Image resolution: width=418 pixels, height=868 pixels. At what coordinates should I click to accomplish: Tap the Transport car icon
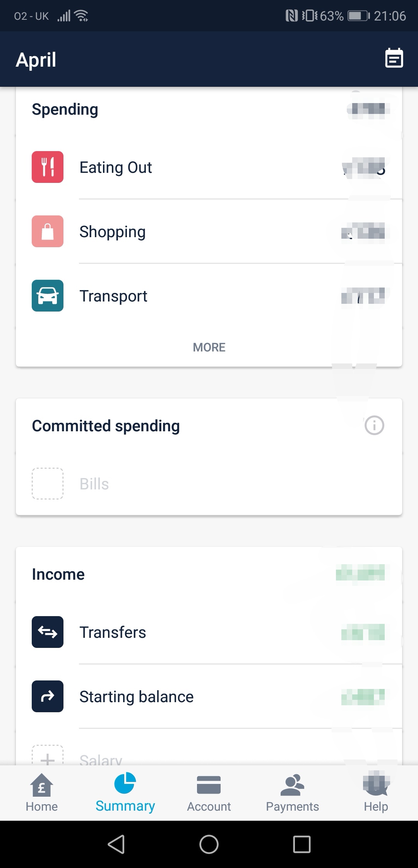point(48,296)
